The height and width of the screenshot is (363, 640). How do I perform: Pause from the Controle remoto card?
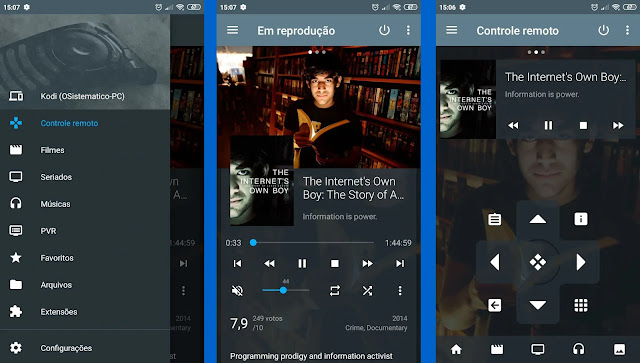click(x=548, y=125)
